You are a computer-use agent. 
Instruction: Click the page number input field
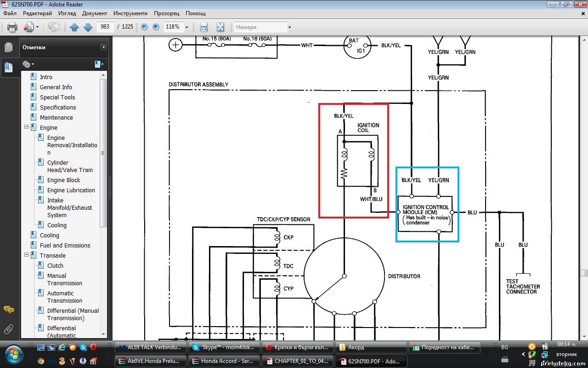click(x=105, y=27)
